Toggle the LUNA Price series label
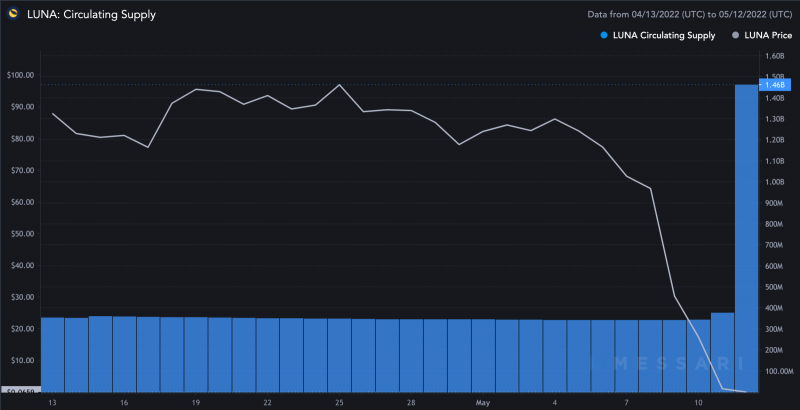 770,35
